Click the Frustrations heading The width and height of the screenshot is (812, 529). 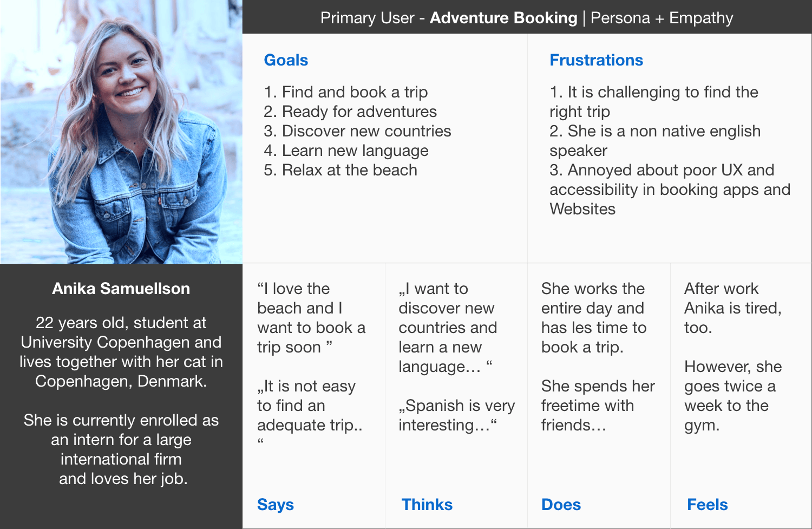click(x=596, y=60)
